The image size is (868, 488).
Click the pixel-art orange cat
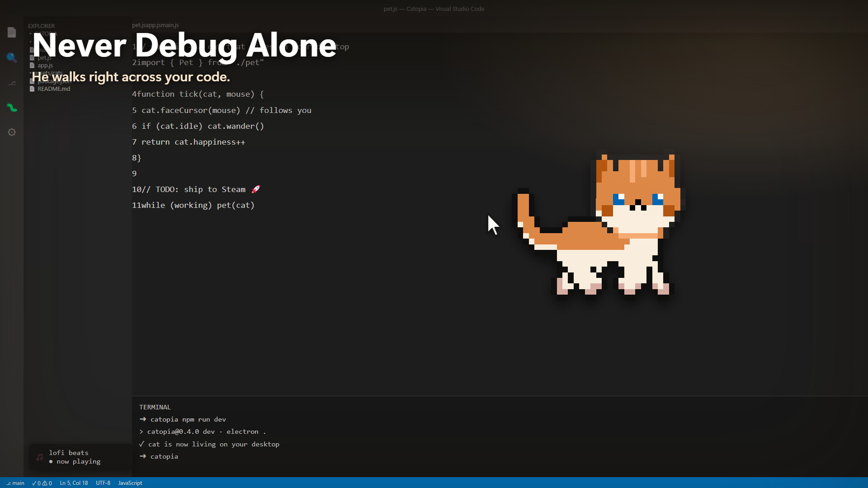click(599, 225)
